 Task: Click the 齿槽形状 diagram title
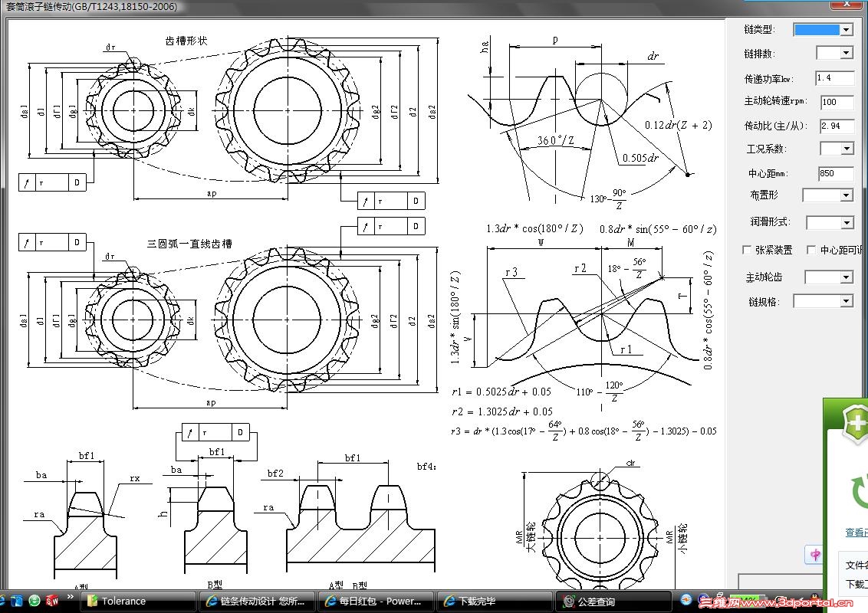coord(186,41)
